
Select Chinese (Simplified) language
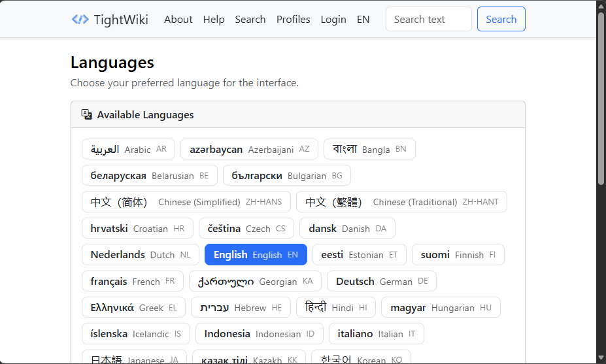point(186,202)
